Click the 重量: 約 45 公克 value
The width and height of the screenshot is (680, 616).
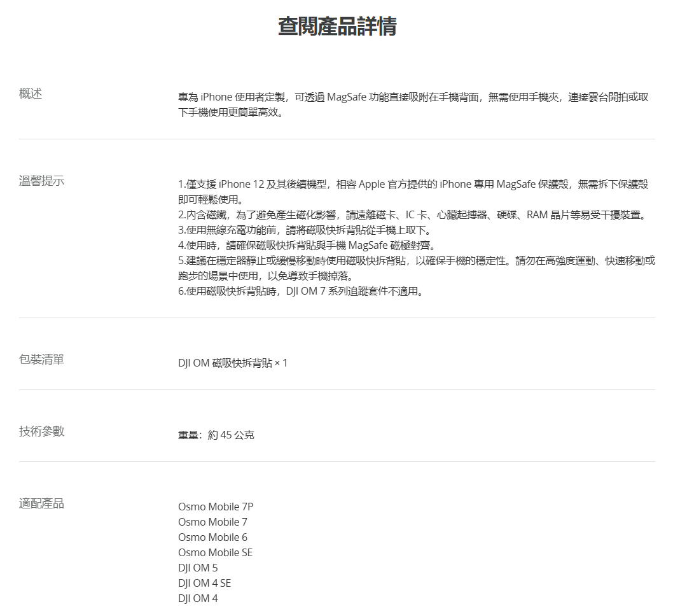tap(216, 435)
